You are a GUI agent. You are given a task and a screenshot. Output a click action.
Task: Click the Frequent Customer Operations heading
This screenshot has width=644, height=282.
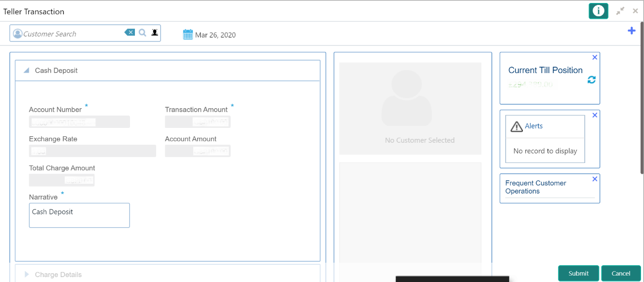tap(536, 187)
